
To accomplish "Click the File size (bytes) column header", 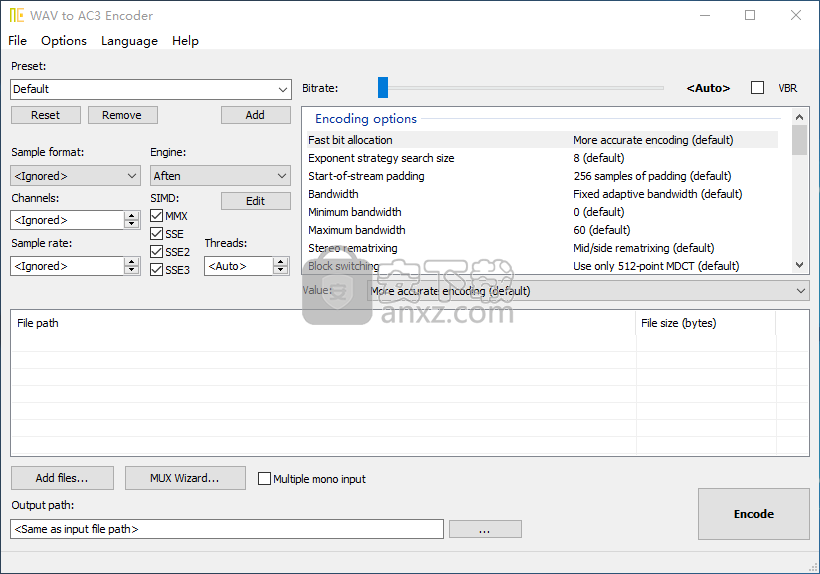I will click(x=706, y=323).
